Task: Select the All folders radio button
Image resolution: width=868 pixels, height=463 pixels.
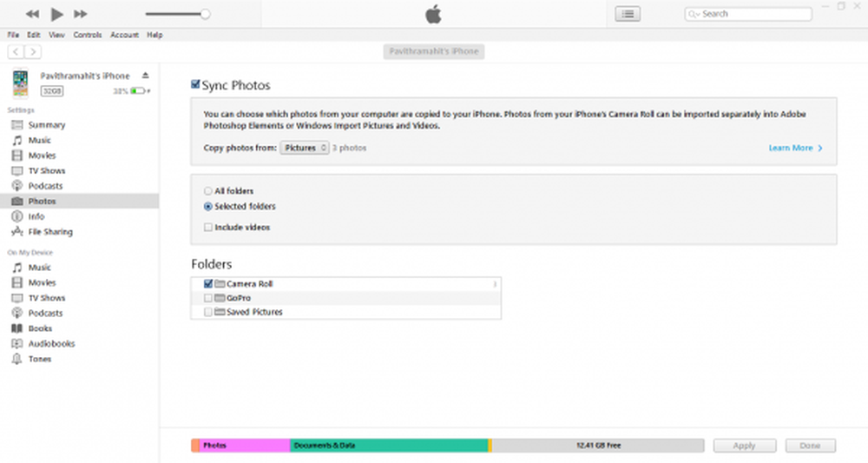Action: [207, 191]
